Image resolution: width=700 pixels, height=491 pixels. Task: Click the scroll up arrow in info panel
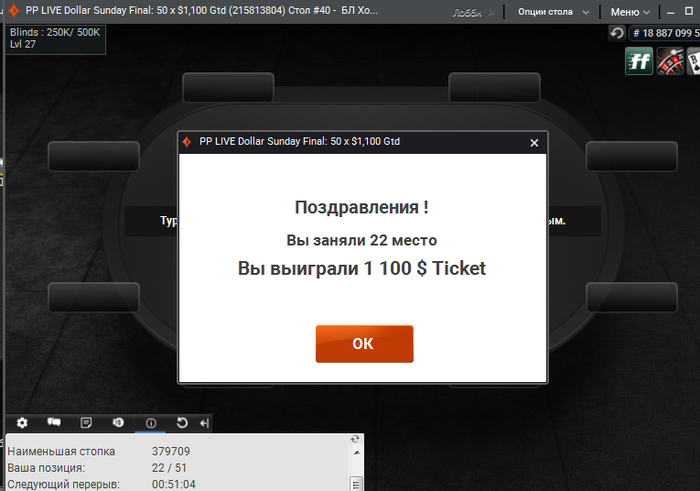(356, 453)
